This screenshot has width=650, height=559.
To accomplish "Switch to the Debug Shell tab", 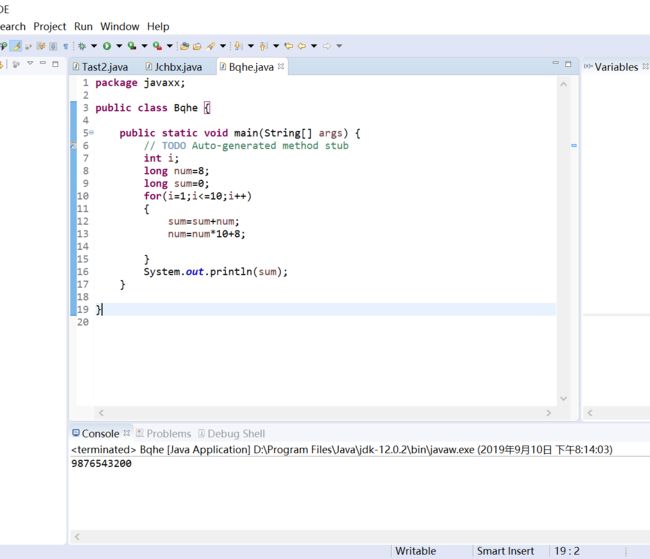I will (232, 433).
